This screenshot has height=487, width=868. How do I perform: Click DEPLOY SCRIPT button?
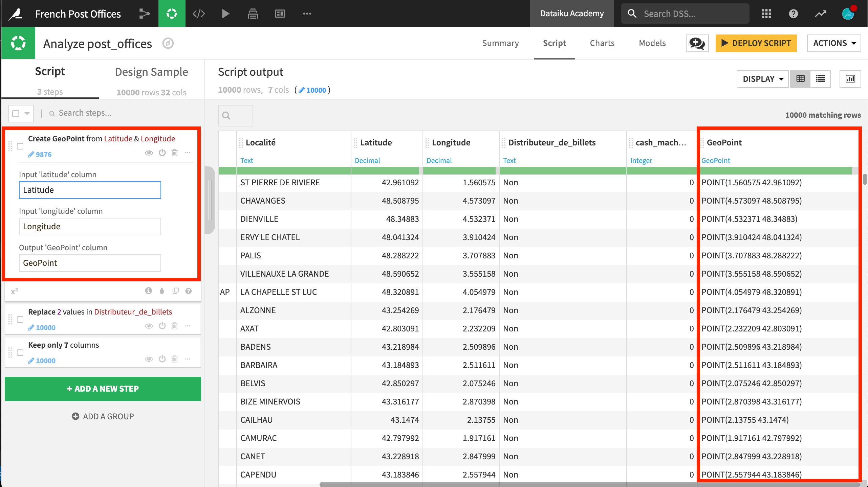(x=756, y=43)
